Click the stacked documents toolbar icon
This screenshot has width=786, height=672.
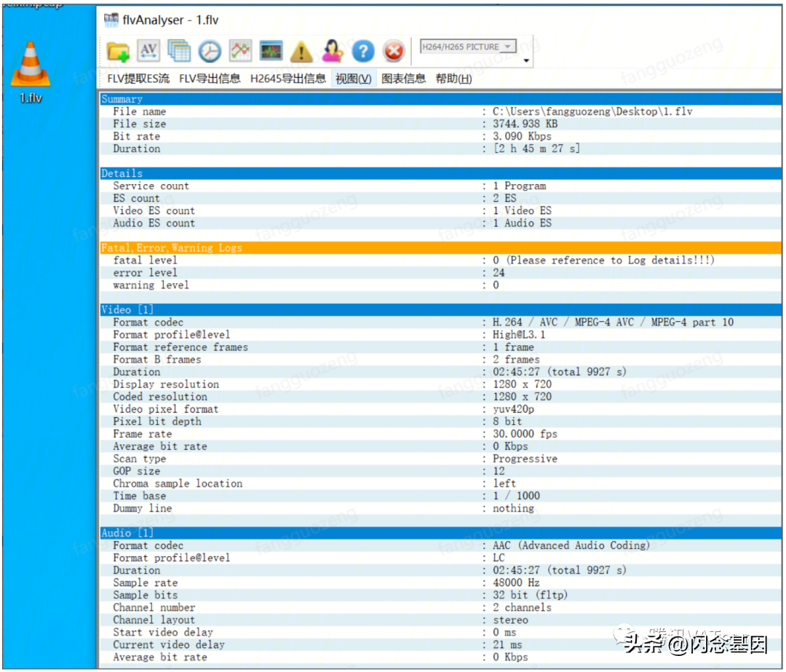point(179,51)
